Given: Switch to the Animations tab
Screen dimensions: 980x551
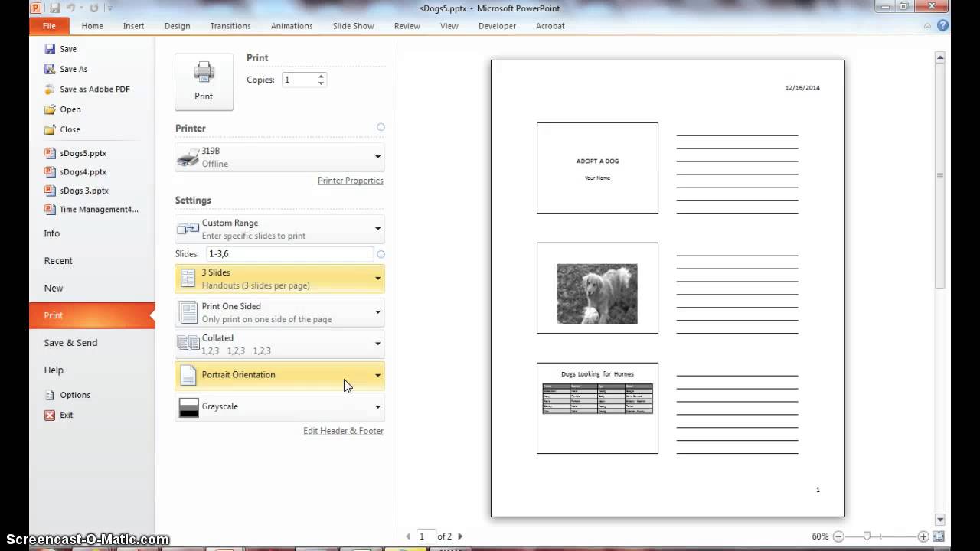Looking at the screenshot, I should pos(292,26).
